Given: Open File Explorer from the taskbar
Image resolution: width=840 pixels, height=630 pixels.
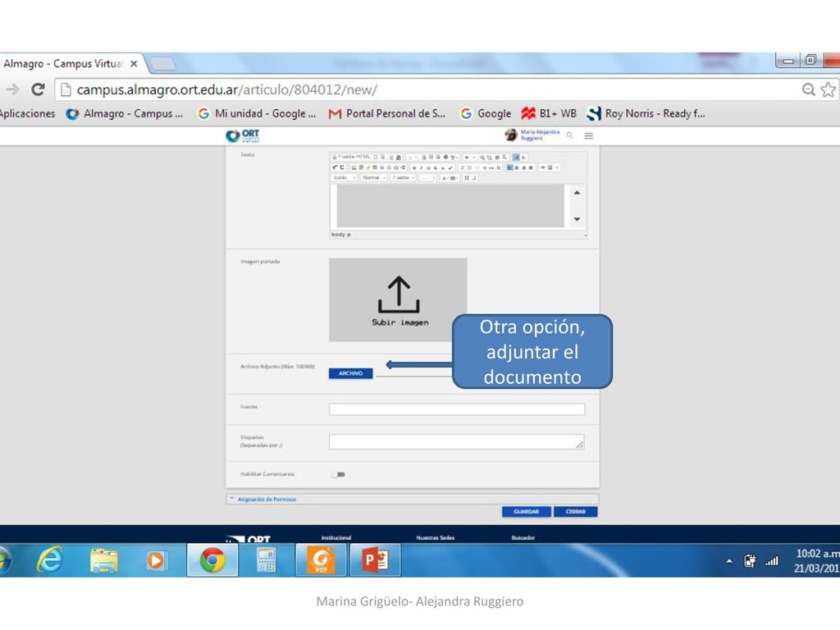Looking at the screenshot, I should point(104,560).
